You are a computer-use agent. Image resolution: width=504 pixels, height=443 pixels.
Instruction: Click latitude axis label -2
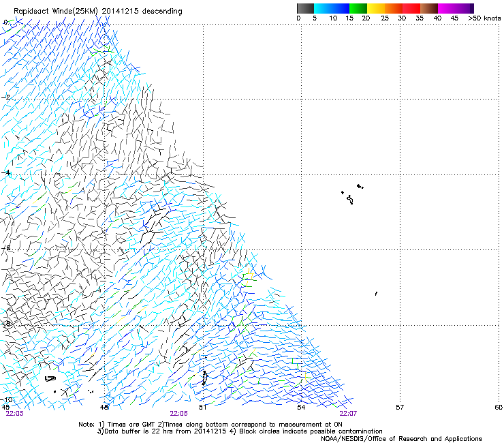[6, 97]
